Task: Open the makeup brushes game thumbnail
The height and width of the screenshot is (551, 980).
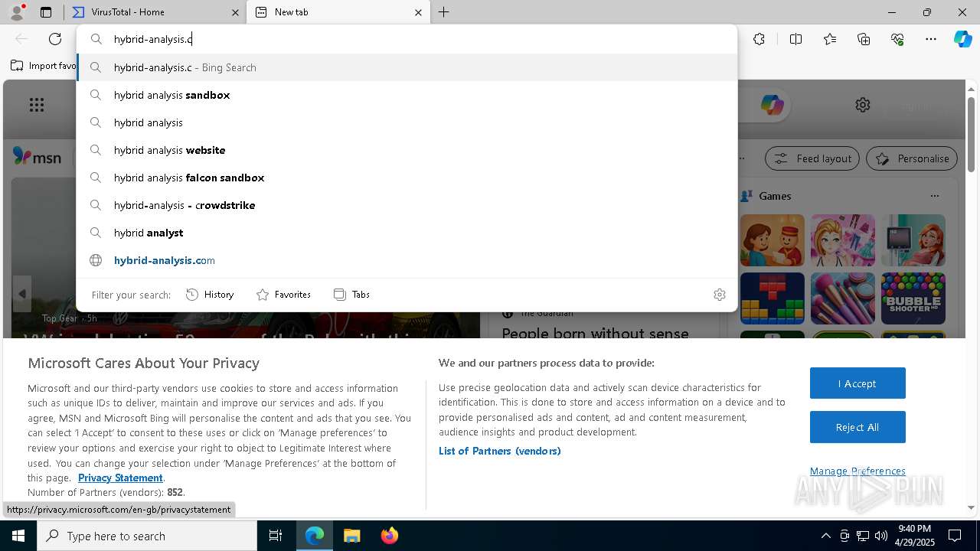Action: pos(843,298)
